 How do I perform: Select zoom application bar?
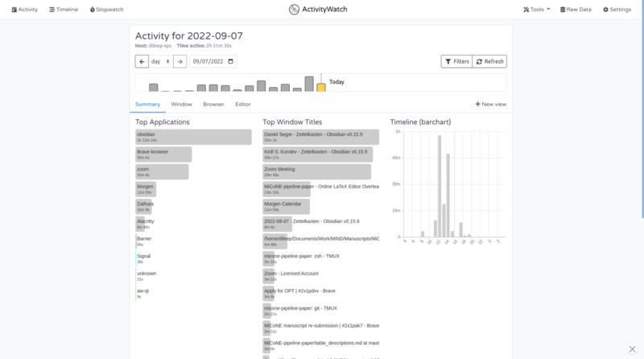point(162,171)
